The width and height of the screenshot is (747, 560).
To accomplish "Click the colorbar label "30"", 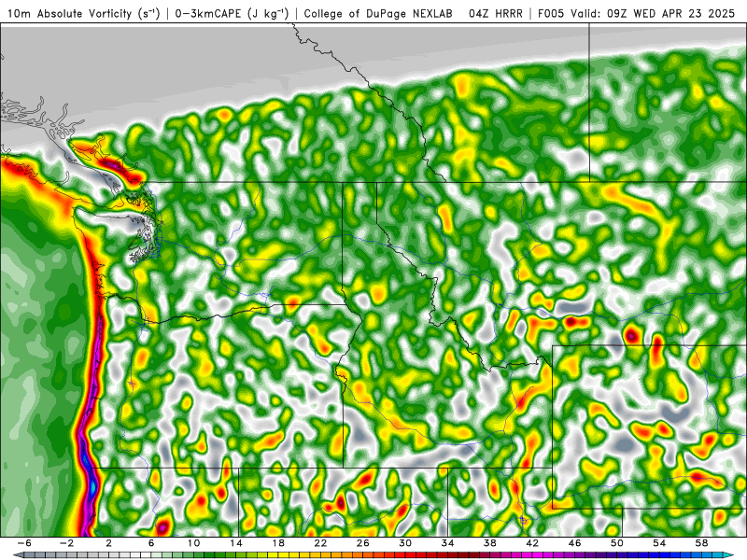I will click(405, 543).
